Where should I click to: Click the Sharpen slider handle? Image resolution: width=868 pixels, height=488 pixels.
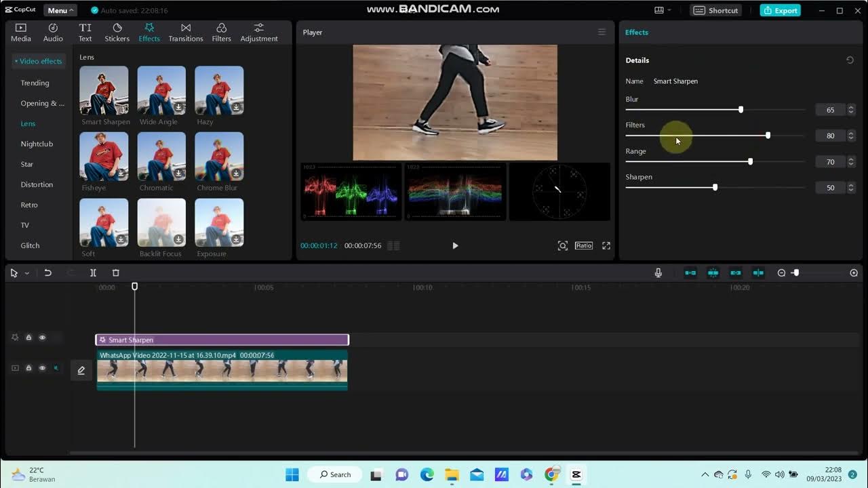point(715,187)
